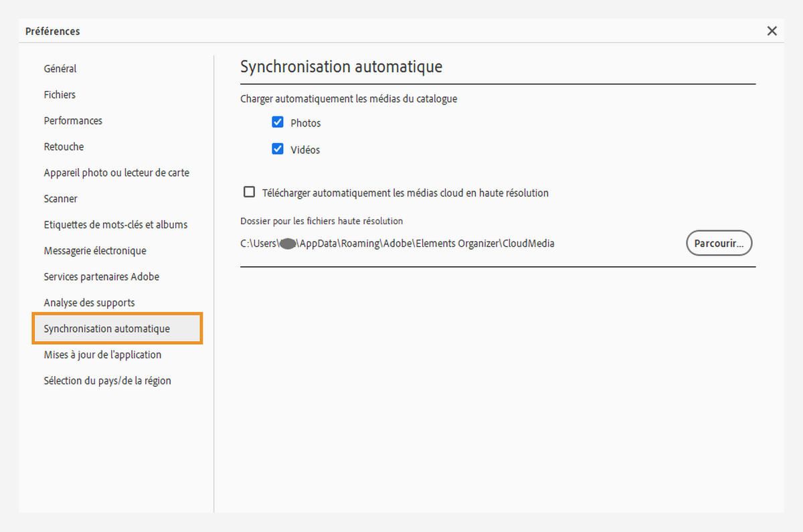Click the Synchronisation automatique heading
Image resolution: width=803 pixels, height=532 pixels.
point(341,66)
